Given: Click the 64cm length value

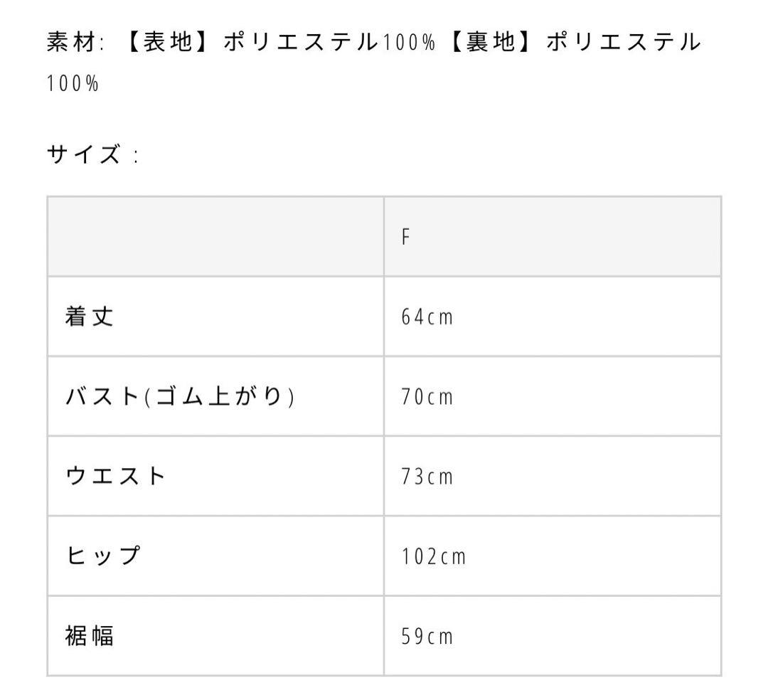Looking at the screenshot, I should click(427, 317).
